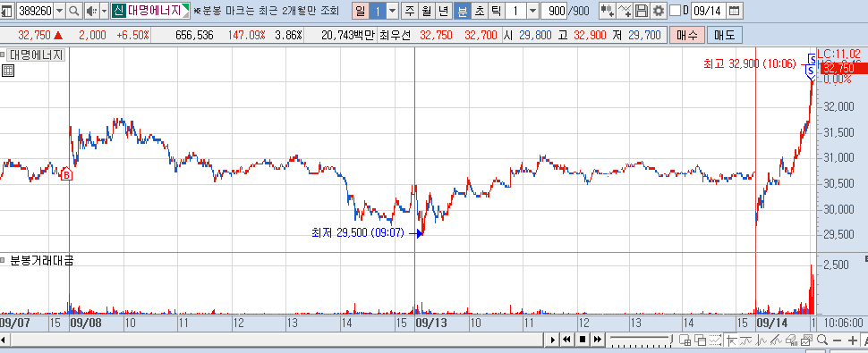868x353 pixels.
Task: Tick the D checkbox beside date field
Action: coord(675,11)
